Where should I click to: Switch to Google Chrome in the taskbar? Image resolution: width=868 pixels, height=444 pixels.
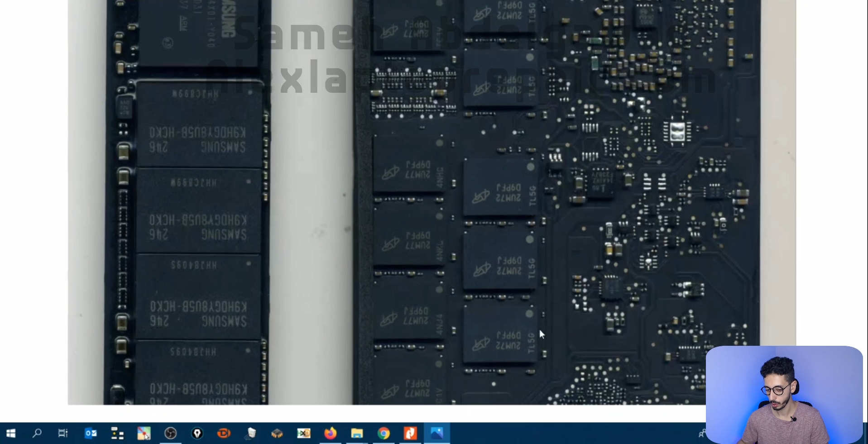384,433
